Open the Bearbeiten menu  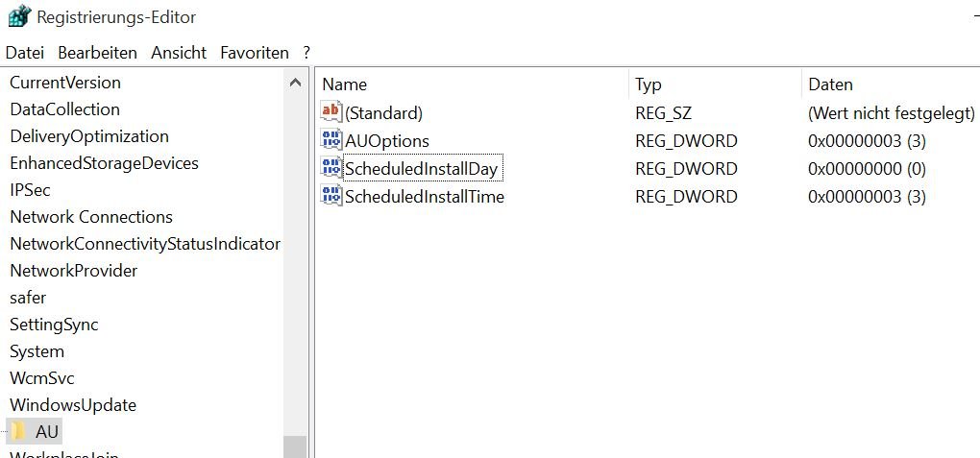click(97, 53)
